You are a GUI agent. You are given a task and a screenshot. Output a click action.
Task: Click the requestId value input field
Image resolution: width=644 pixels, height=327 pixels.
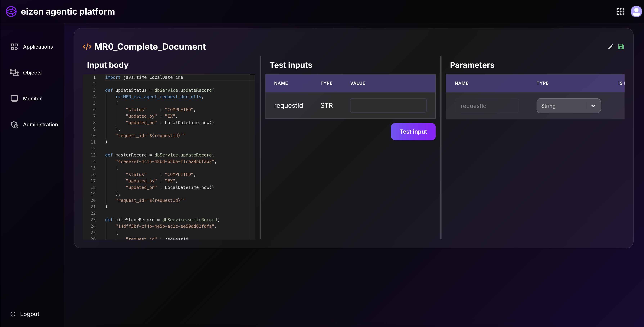click(388, 105)
